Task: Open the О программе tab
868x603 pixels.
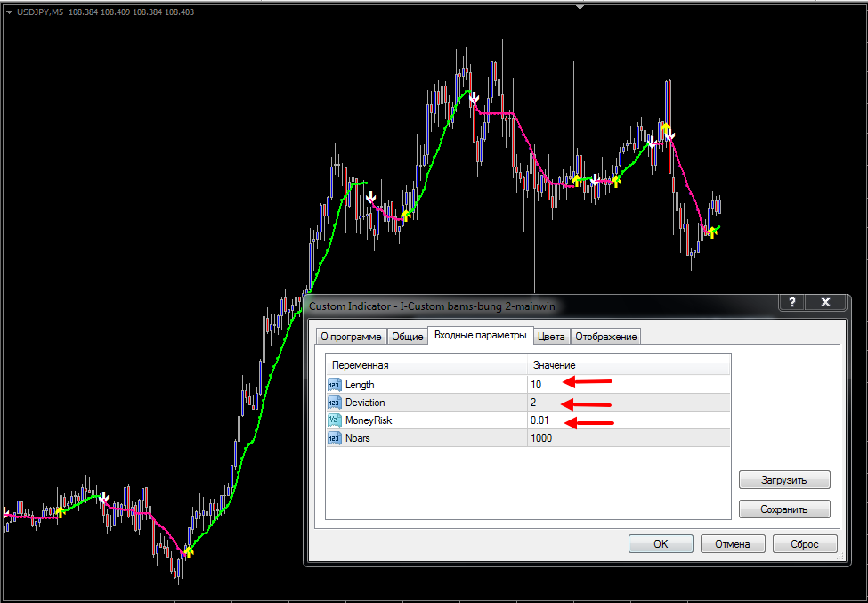Action: 351,337
